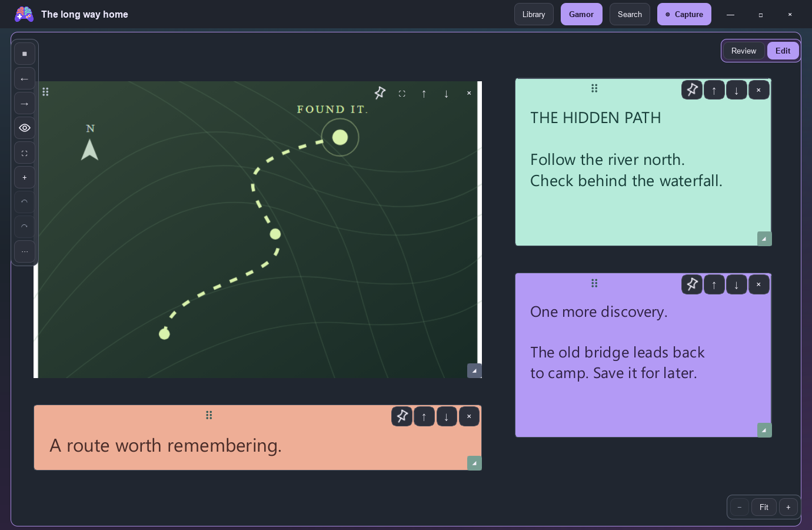
Task: Go back with the left arrow tool
Action: (25, 78)
